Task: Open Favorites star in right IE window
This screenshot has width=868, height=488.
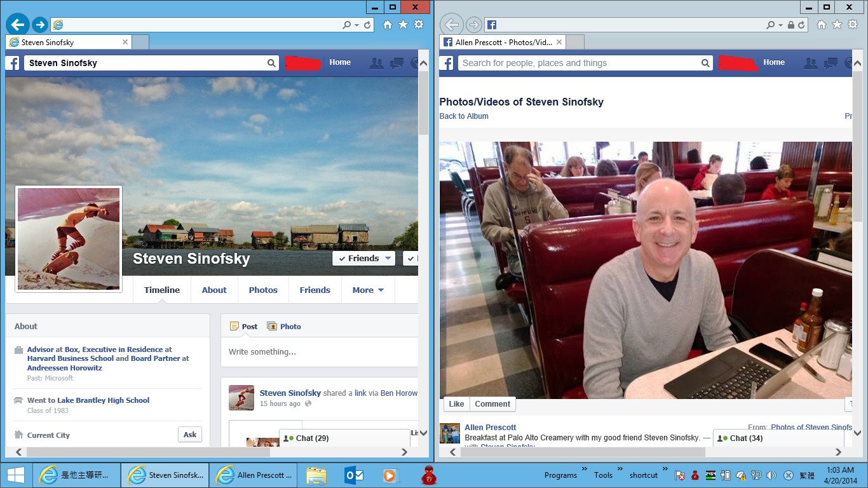Action: coord(837,25)
